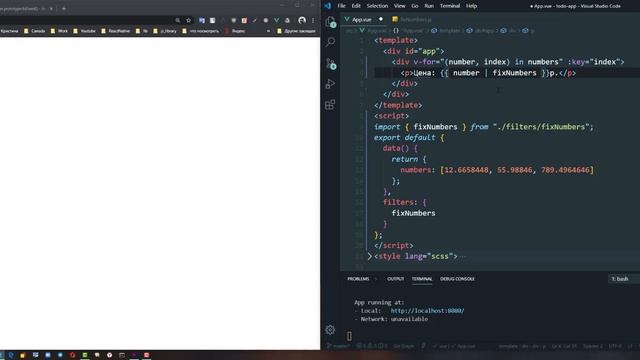Open the Extensions view

tap(331, 105)
